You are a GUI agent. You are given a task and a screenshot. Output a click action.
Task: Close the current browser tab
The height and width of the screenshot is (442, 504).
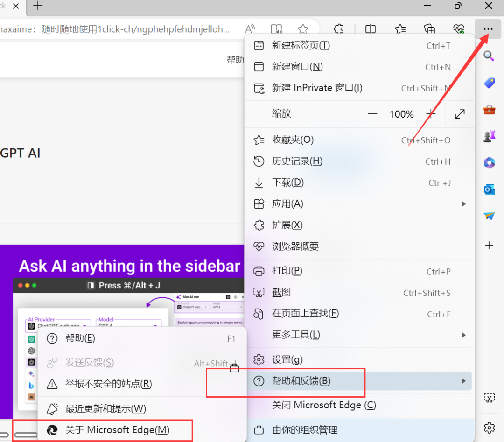coord(16,6)
